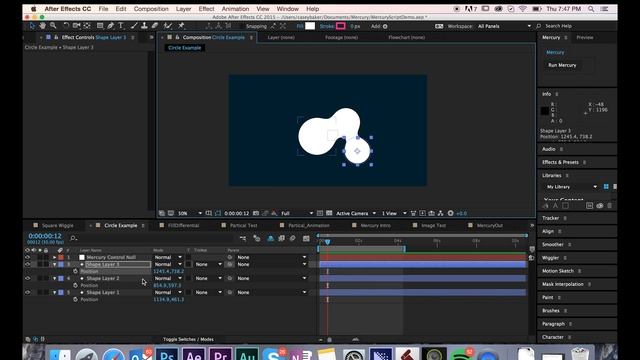
Task: Open the Animation menu
Action: [235, 9]
